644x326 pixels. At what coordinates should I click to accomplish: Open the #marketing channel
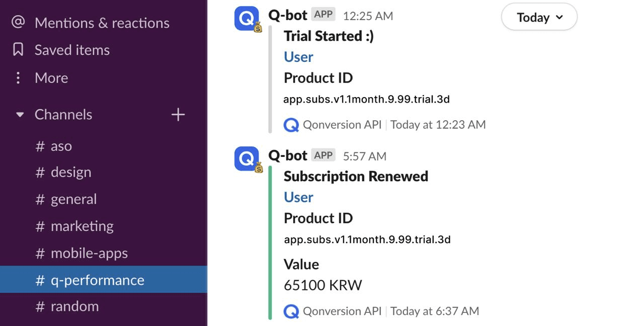point(81,226)
